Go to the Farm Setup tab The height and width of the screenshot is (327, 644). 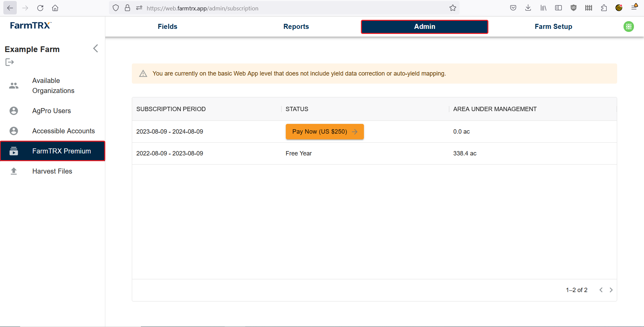553,27
